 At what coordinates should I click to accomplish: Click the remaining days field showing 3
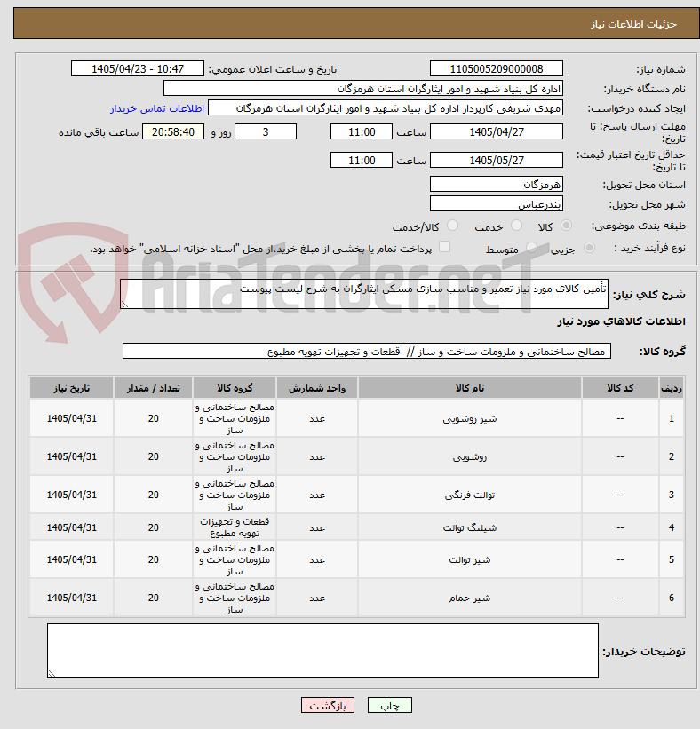[x=266, y=132]
